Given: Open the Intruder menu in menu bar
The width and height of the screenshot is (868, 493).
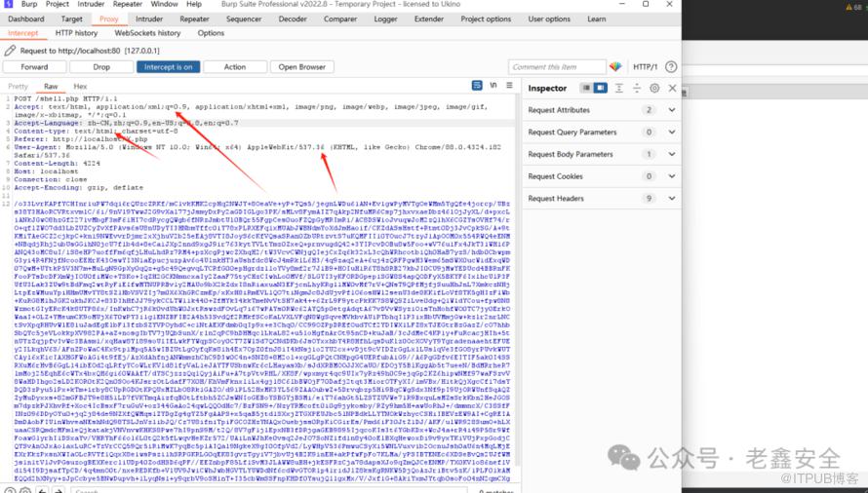Looking at the screenshot, I should pyautogui.click(x=91, y=4).
